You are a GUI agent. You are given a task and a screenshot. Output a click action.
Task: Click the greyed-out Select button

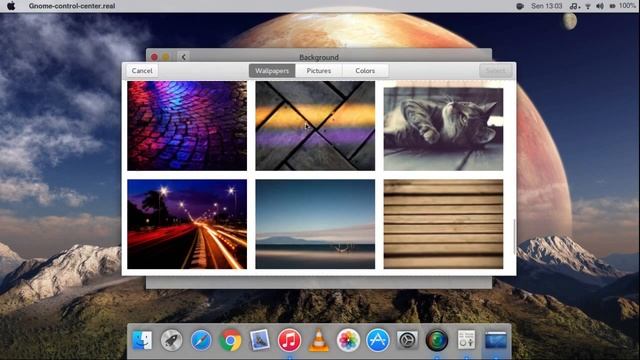pyautogui.click(x=496, y=71)
